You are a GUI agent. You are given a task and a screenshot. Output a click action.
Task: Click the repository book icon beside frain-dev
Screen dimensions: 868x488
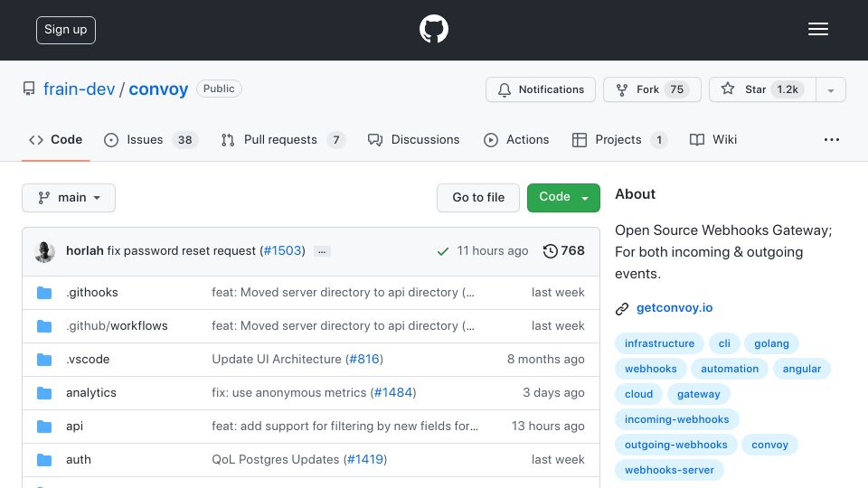click(x=29, y=89)
